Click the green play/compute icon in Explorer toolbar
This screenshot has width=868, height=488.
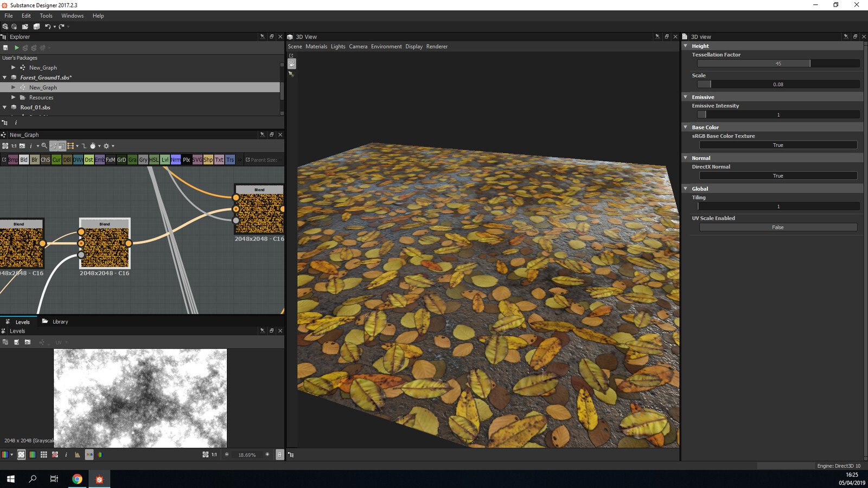tap(16, 48)
